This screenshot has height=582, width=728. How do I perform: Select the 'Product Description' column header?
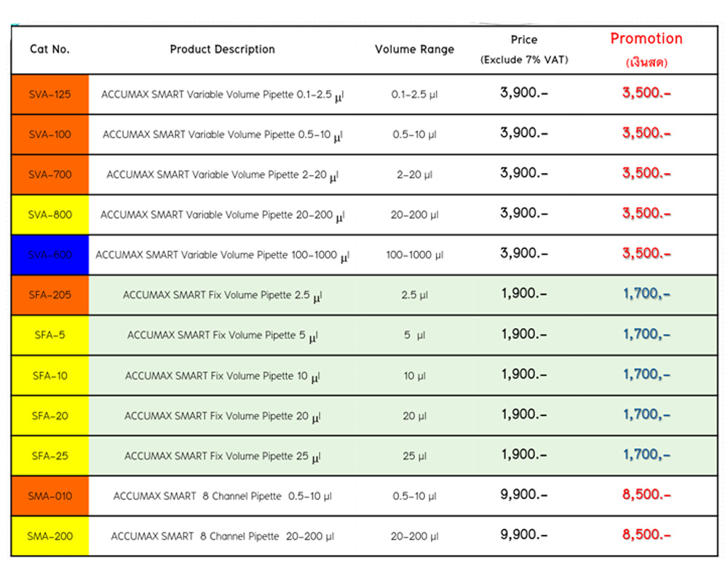pyautogui.click(x=222, y=49)
